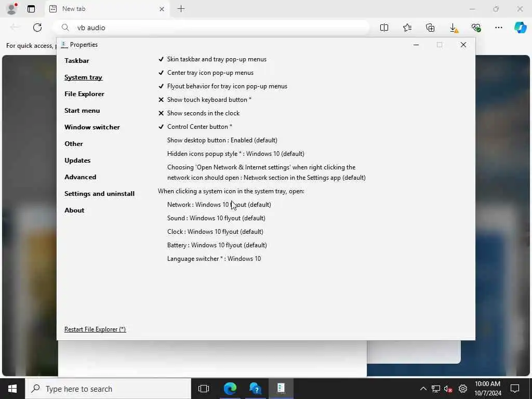Open the Downloads icon with warning badge
The height and width of the screenshot is (399, 532).
pyautogui.click(x=454, y=28)
